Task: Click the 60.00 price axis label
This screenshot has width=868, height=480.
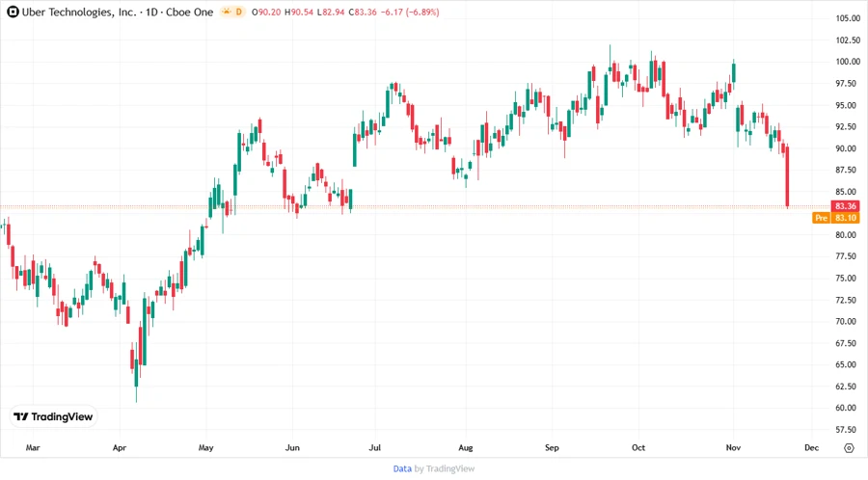Action: click(846, 408)
